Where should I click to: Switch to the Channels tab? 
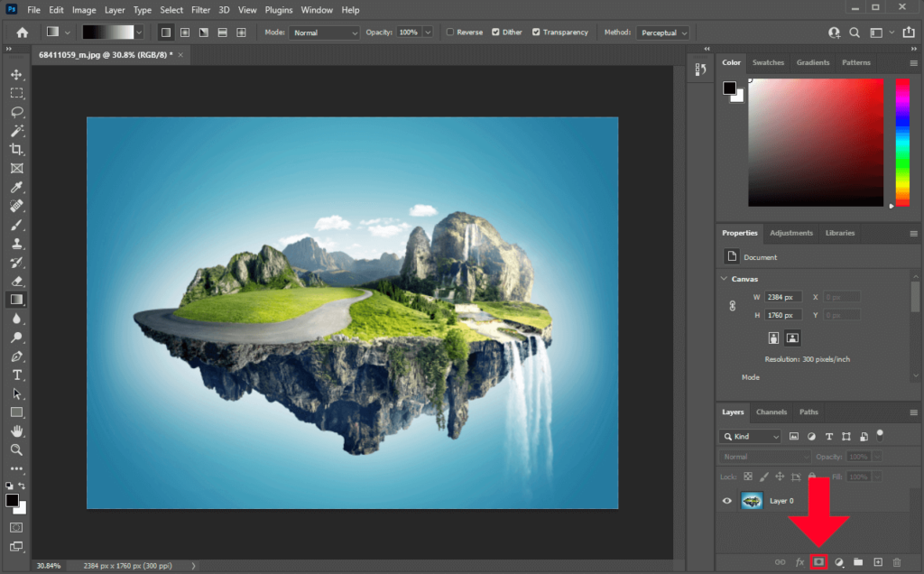[772, 412]
